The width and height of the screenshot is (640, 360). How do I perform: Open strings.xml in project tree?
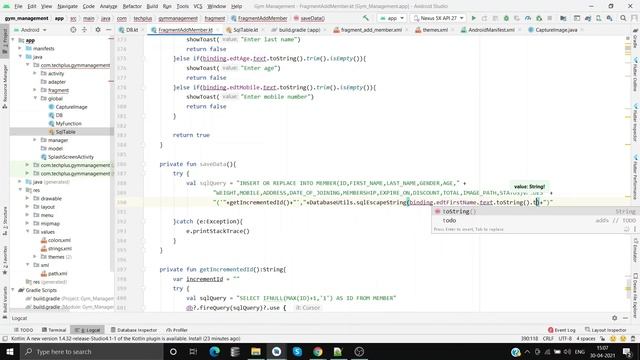point(56,248)
